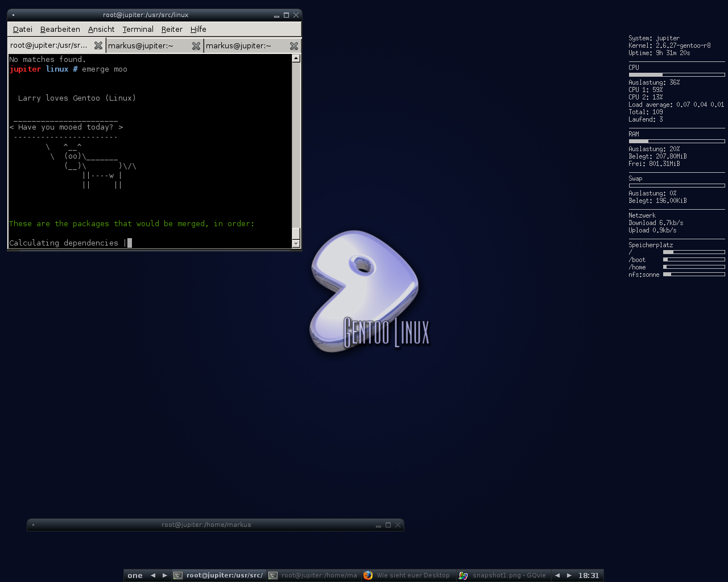Switch to the rightmost markus@jupiter:~ tab
Viewport: 728px width, 582px height.
[x=239, y=45]
